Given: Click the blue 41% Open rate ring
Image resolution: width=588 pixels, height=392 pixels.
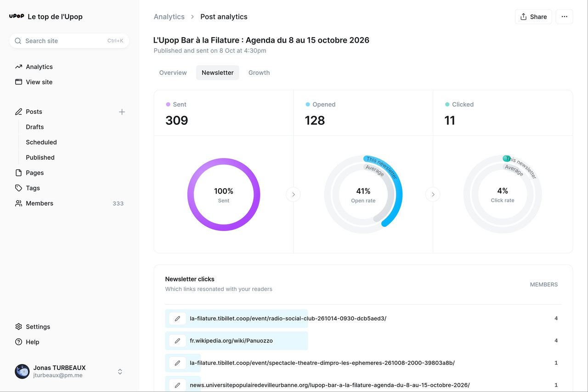Looking at the screenshot, I should [x=363, y=195].
